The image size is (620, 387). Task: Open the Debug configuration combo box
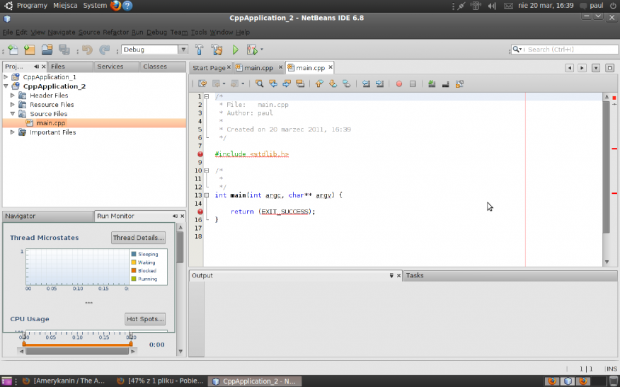(x=154, y=50)
